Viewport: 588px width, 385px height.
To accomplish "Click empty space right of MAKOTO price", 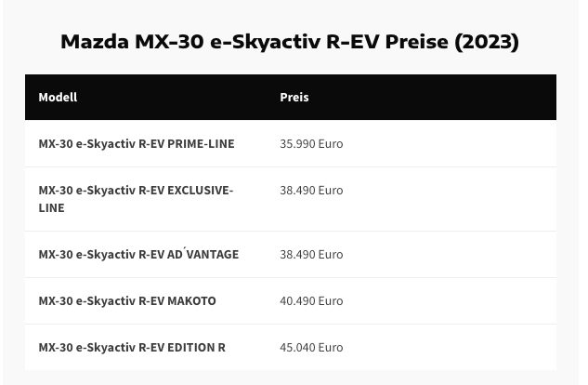I will pyautogui.click(x=450, y=301).
